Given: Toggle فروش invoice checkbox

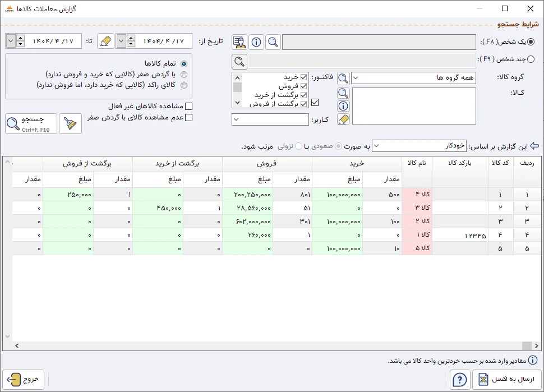Looking at the screenshot, I should point(303,86).
